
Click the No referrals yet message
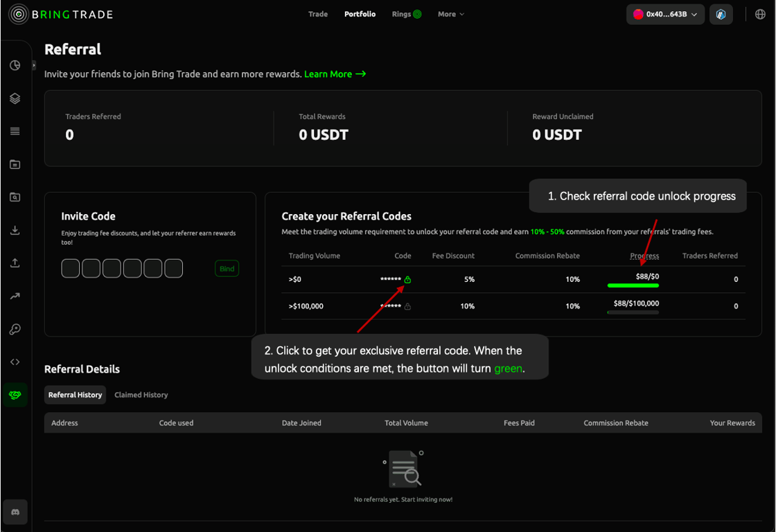click(x=403, y=499)
